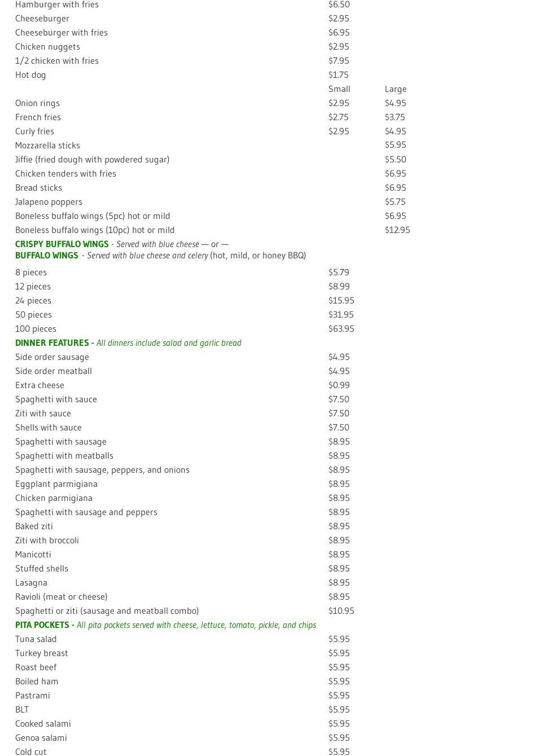Click the BLT pita pocket item
553x756 pixels.
[22, 710]
